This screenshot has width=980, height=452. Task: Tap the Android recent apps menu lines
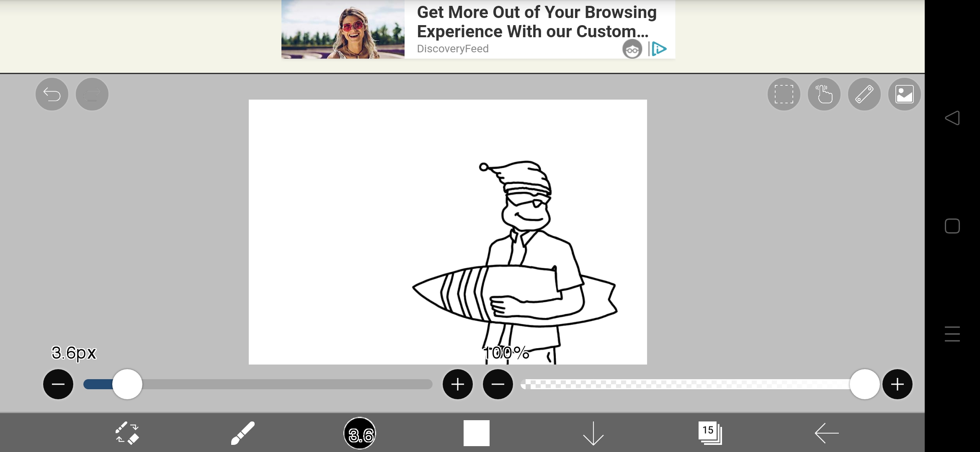(952, 334)
